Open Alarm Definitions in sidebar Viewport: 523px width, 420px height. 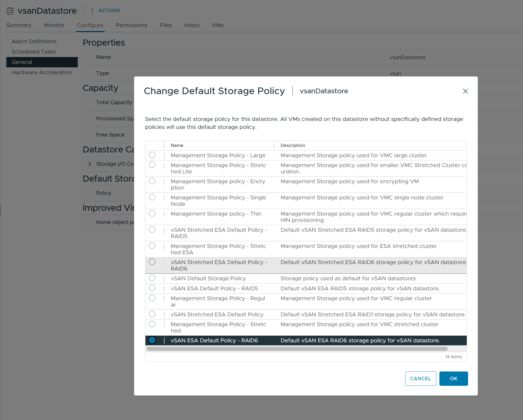click(x=34, y=41)
